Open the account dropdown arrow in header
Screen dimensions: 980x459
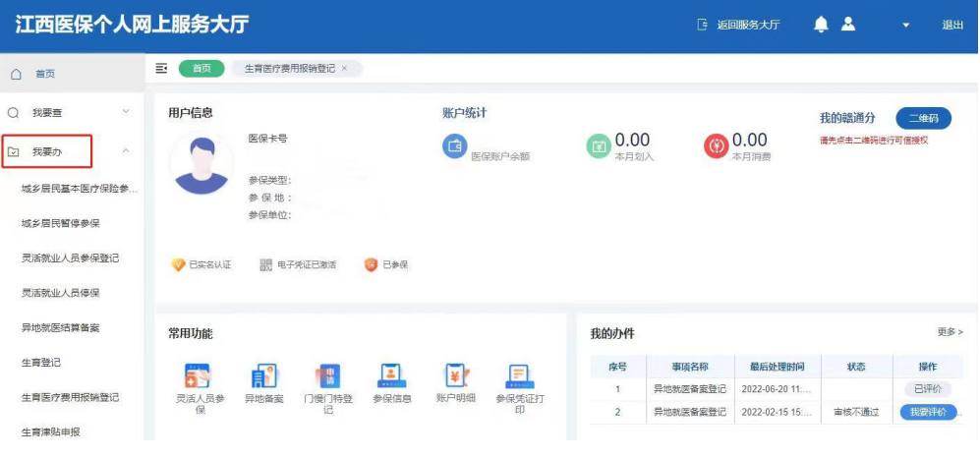[x=906, y=26]
